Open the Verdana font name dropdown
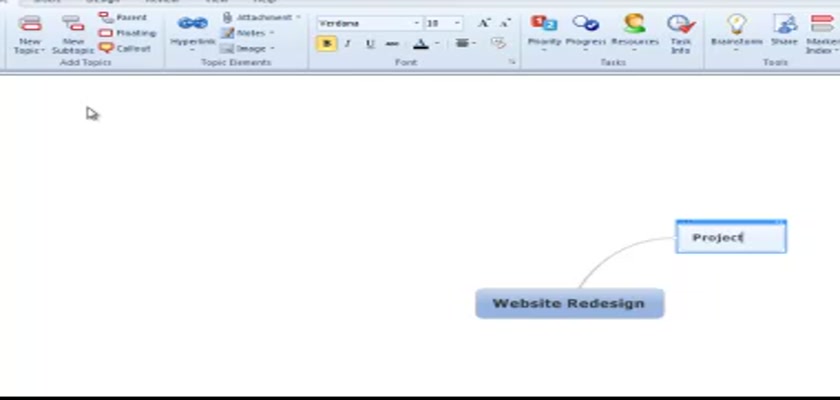This screenshot has height=400, width=840. point(417,23)
